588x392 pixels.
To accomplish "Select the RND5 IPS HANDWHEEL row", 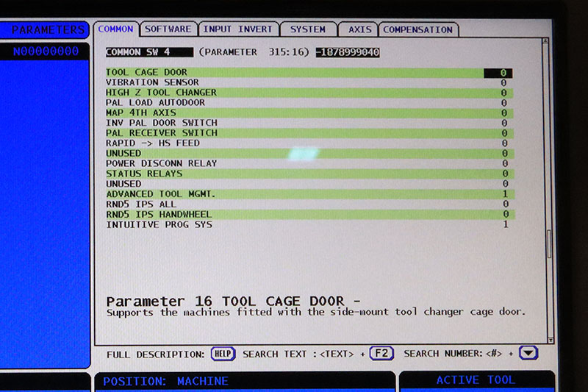I will coord(309,214).
